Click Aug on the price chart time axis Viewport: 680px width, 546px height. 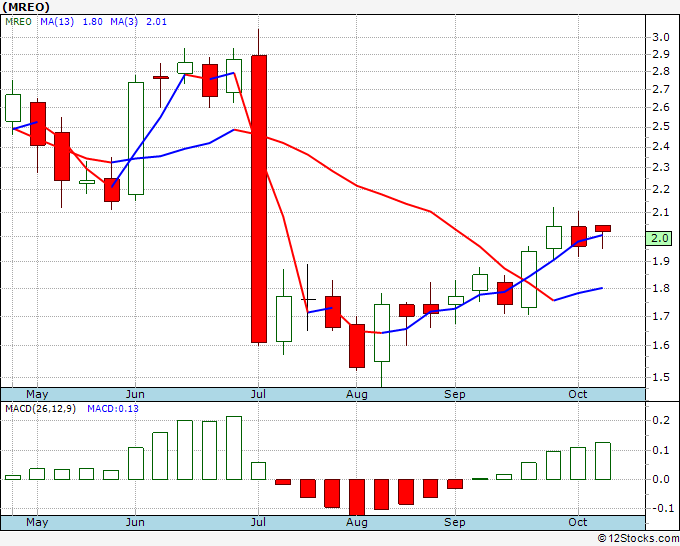point(356,394)
